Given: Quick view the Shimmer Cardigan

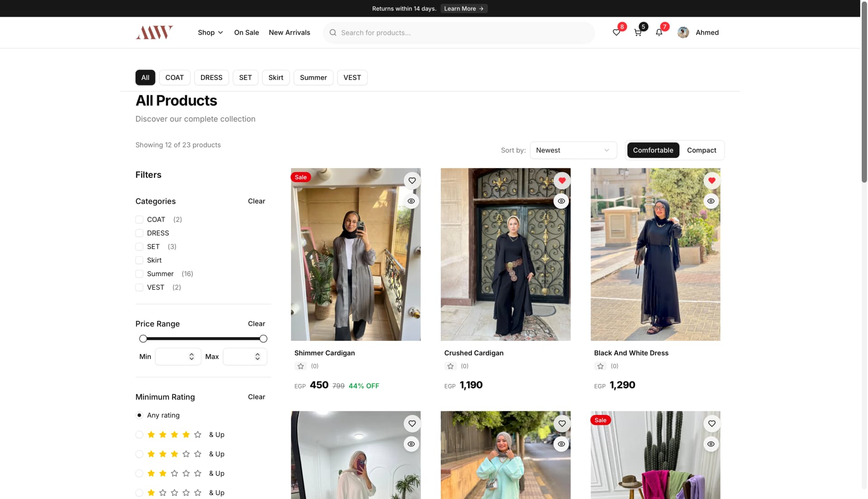Looking at the screenshot, I should point(411,201).
